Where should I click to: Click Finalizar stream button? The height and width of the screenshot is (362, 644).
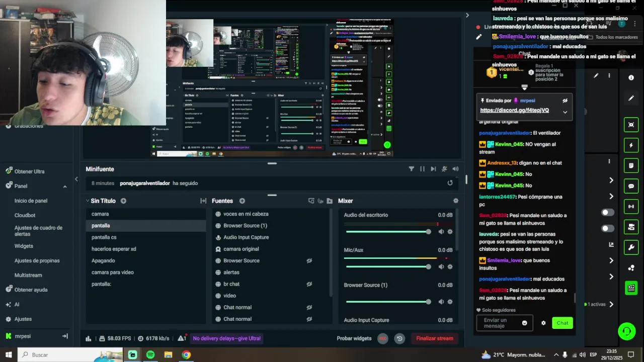pyautogui.click(x=435, y=338)
